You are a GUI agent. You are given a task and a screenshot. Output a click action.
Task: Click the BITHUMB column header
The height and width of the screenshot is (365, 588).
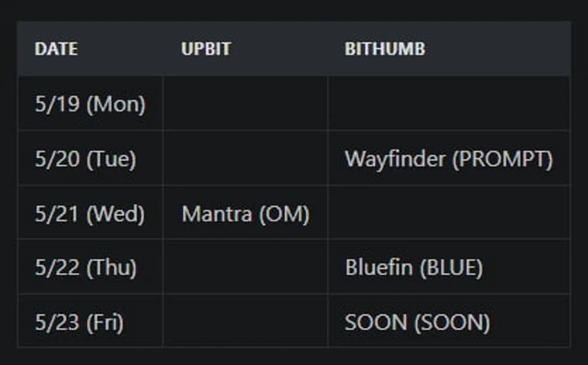pyautogui.click(x=384, y=49)
